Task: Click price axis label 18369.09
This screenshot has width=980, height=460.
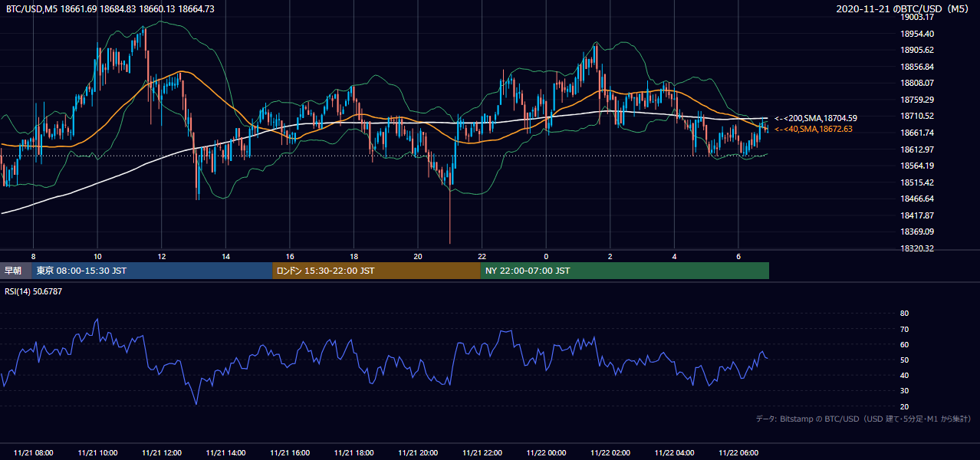Action: tap(917, 232)
